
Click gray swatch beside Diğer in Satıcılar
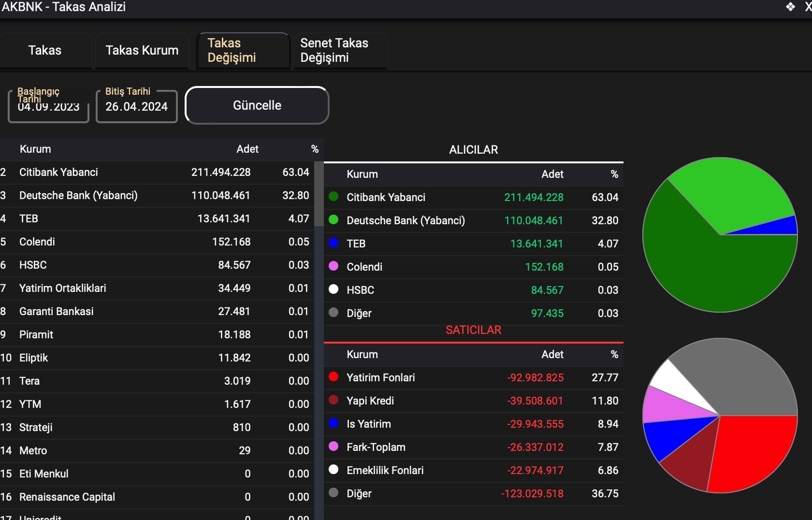[333, 492]
